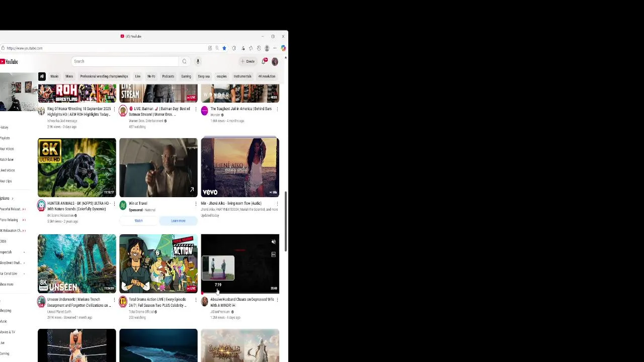Select the All filter chip
The height and width of the screenshot is (362, 644).
point(42,76)
